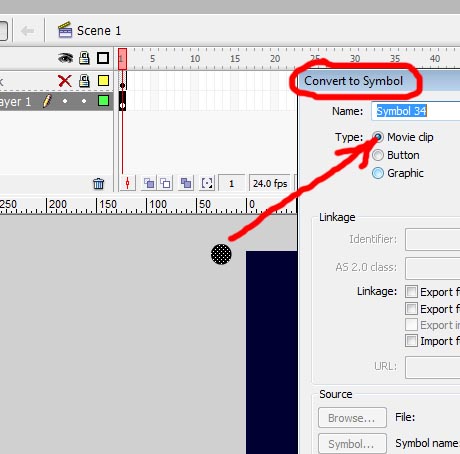Image resolution: width=460 pixels, height=454 pixels.
Task: Click the Layer 1 keyframe at frame 1
Action: pyautogui.click(x=122, y=101)
